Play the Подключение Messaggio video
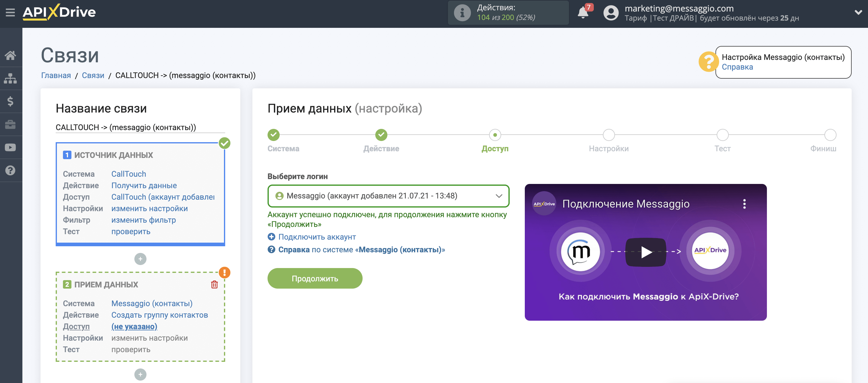Viewport: 868px width, 383px height. [x=645, y=252]
